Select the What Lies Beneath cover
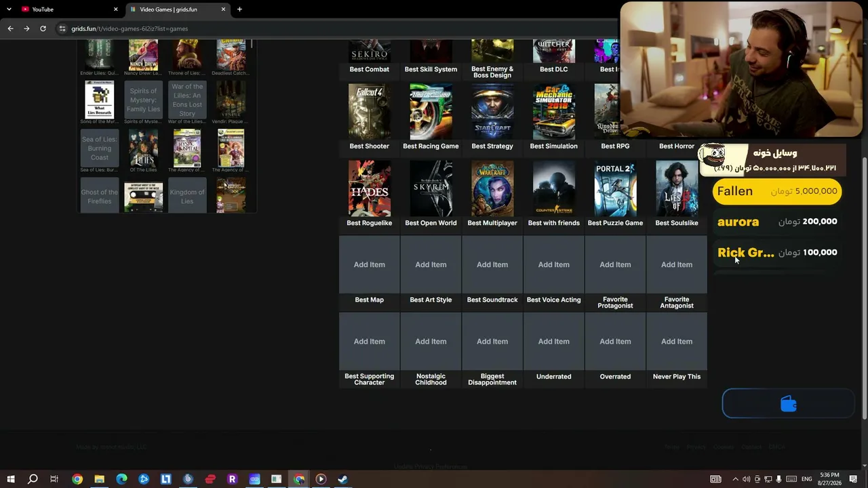The image size is (868, 488). 100,100
